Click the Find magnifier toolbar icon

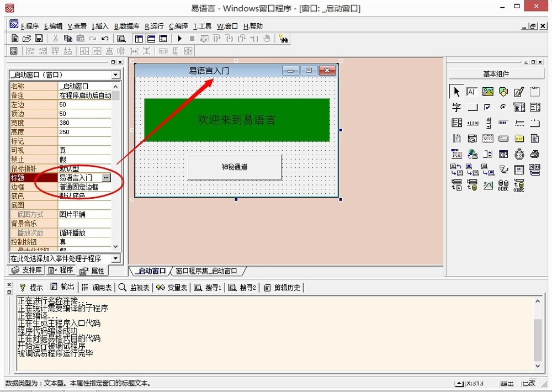[x=121, y=39]
